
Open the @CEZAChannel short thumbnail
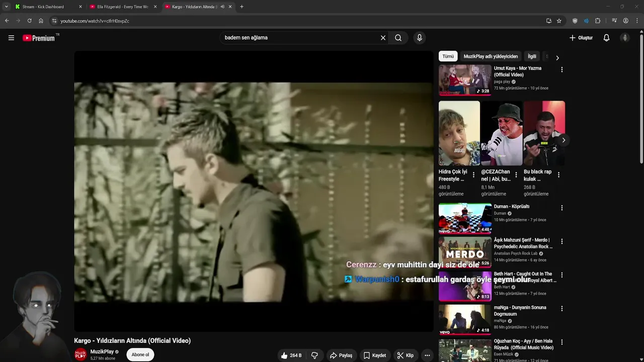point(502,133)
